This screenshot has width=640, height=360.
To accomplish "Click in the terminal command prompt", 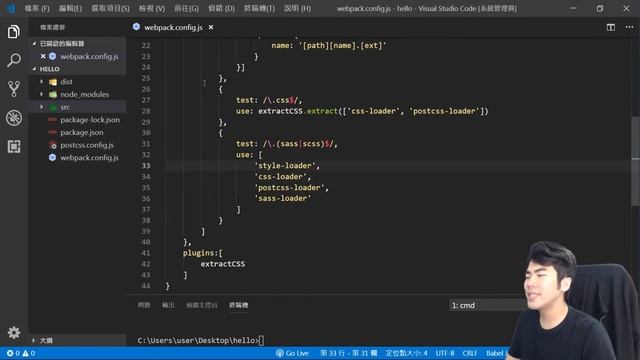I will pyautogui.click(x=261, y=340).
